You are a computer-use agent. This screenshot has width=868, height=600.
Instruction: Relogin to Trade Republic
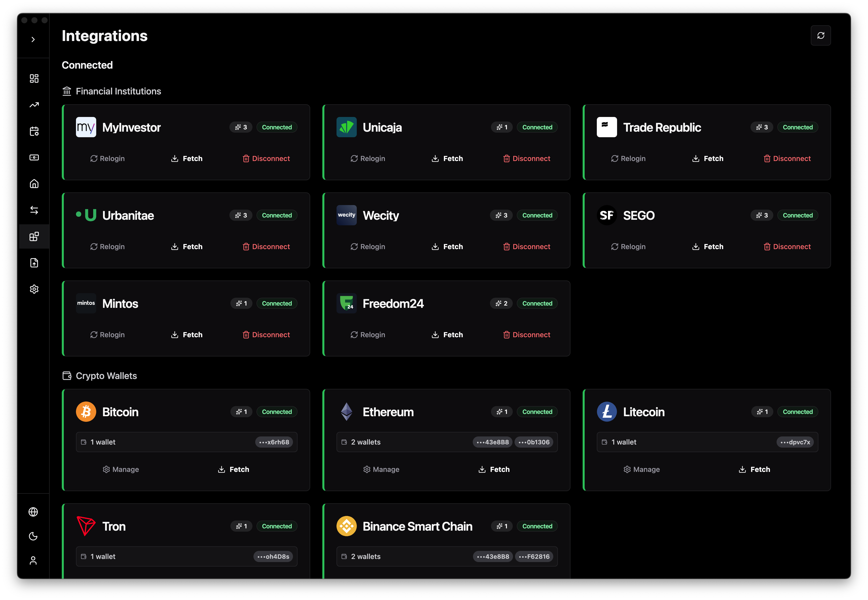point(628,159)
